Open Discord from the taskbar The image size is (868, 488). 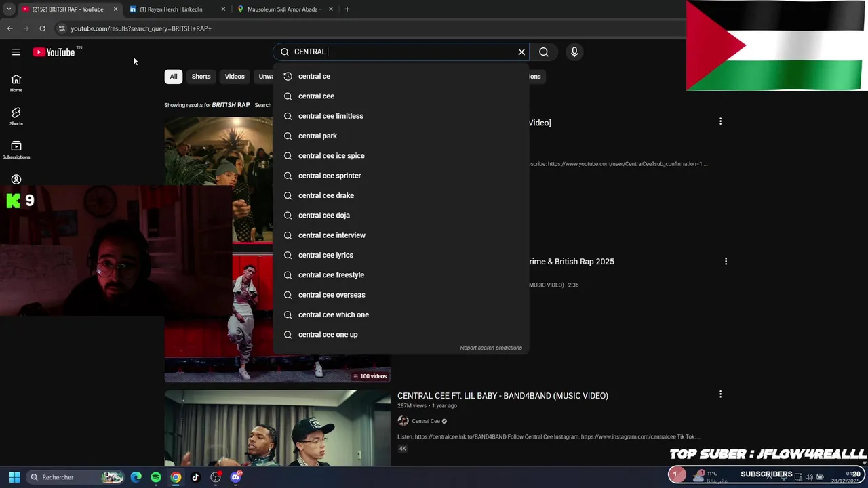235,477
